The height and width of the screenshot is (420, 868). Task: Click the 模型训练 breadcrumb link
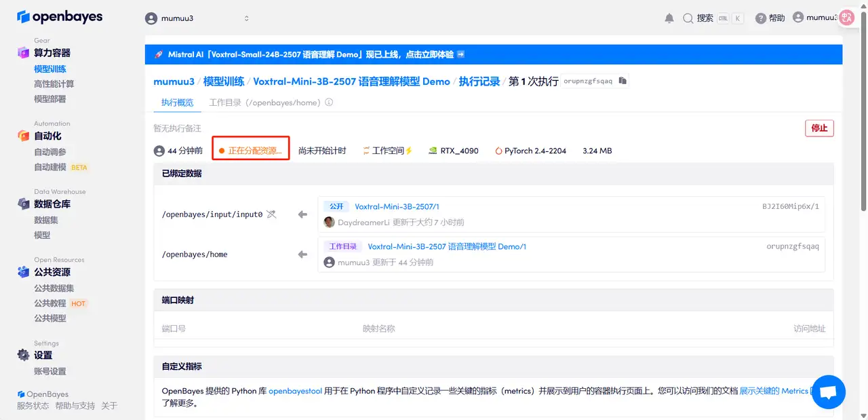point(224,81)
